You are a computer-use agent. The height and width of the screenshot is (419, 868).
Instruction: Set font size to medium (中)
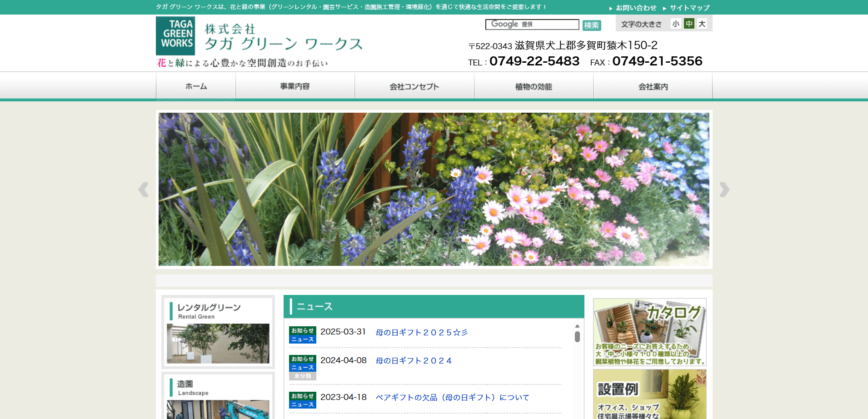[x=689, y=24]
